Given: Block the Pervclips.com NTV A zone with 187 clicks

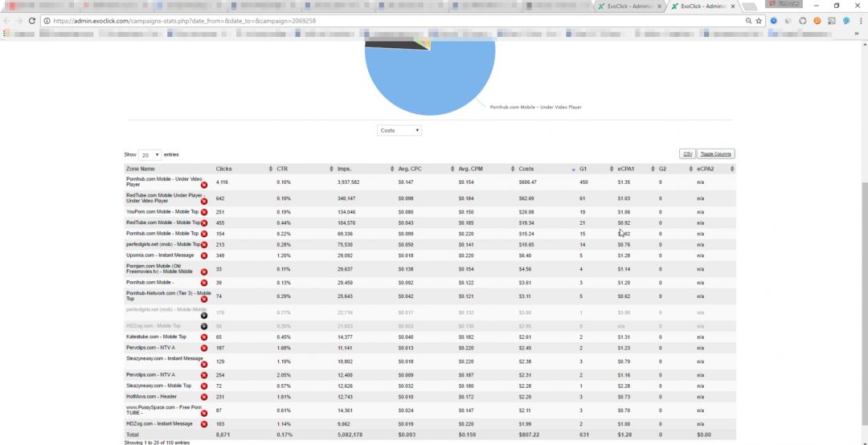Looking at the screenshot, I should coord(203,348).
